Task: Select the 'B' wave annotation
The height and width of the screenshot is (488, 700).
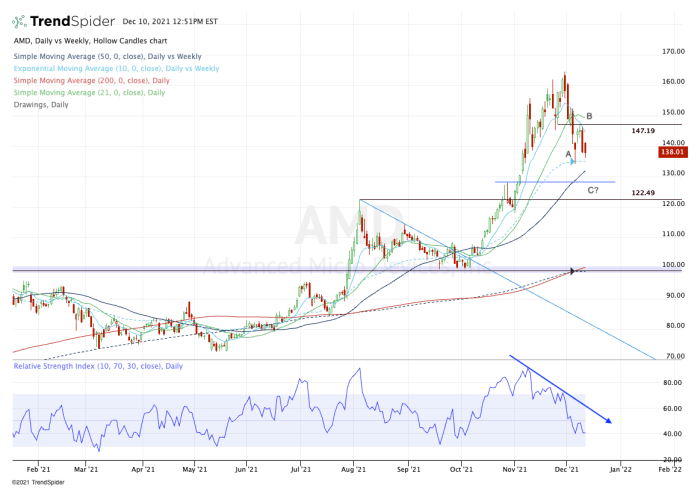Action: 589,116
